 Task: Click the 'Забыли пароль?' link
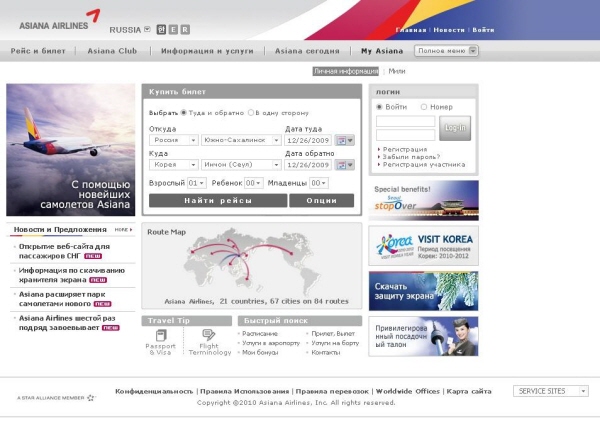pyautogui.click(x=405, y=157)
